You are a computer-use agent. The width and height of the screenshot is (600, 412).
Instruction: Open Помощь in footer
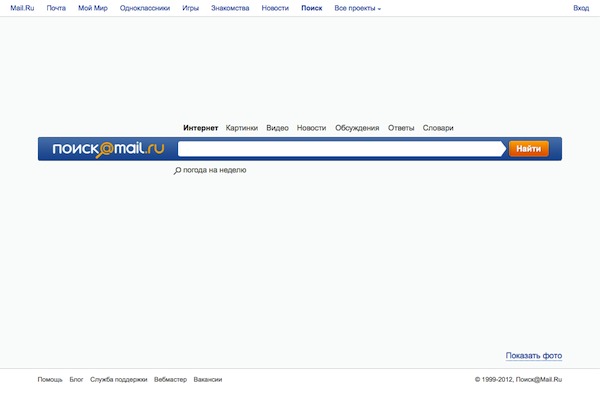coord(50,379)
